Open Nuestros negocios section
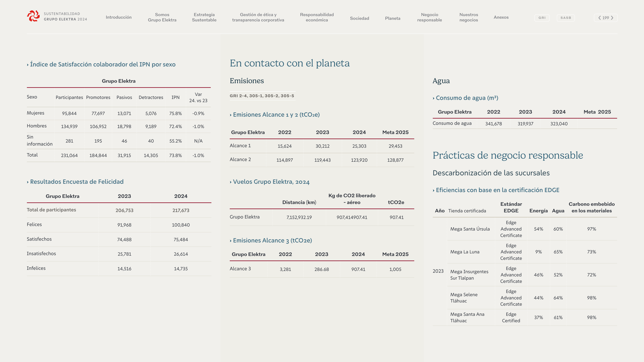This screenshot has height=362, width=644. (469, 17)
